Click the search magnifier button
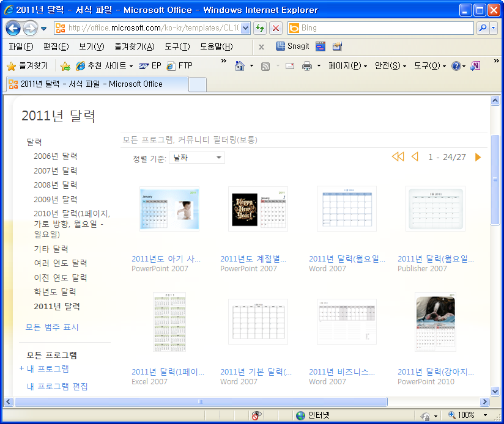 pos(483,28)
